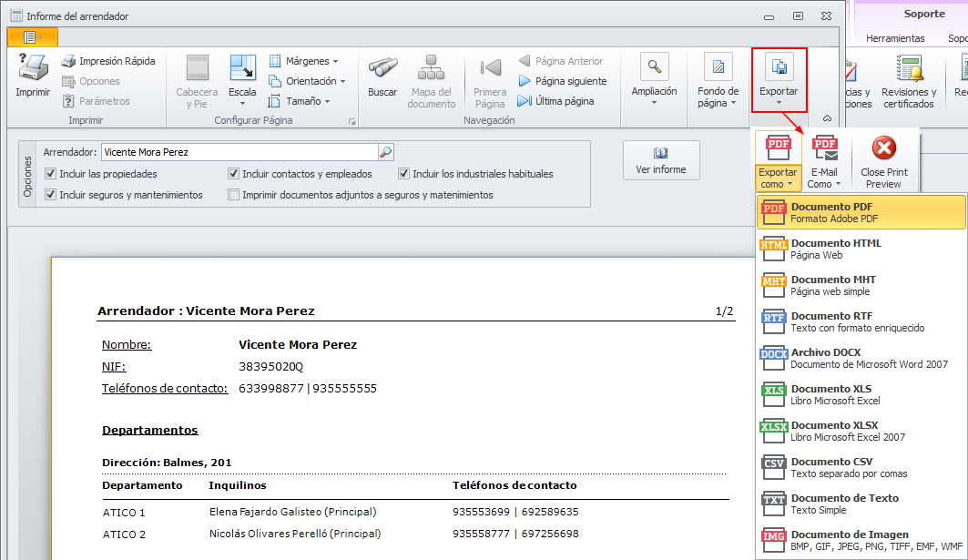Open Parámetros settings
Screen dimensions: 968x560
(x=97, y=101)
